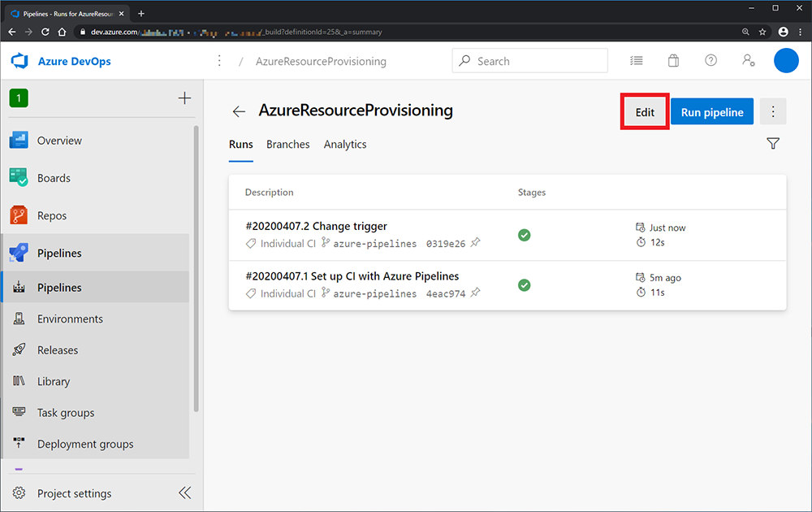812x512 pixels.
Task: Open the Repos hub icon
Action: 19,215
